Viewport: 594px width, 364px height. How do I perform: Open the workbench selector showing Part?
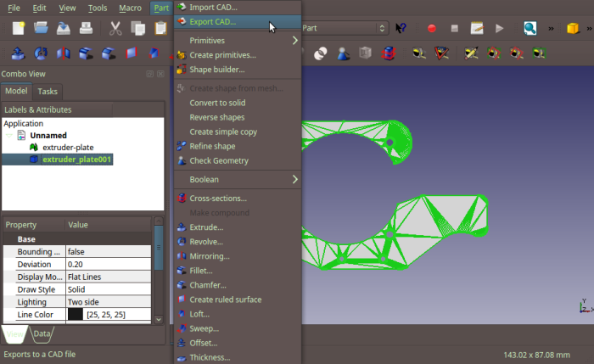(345, 28)
